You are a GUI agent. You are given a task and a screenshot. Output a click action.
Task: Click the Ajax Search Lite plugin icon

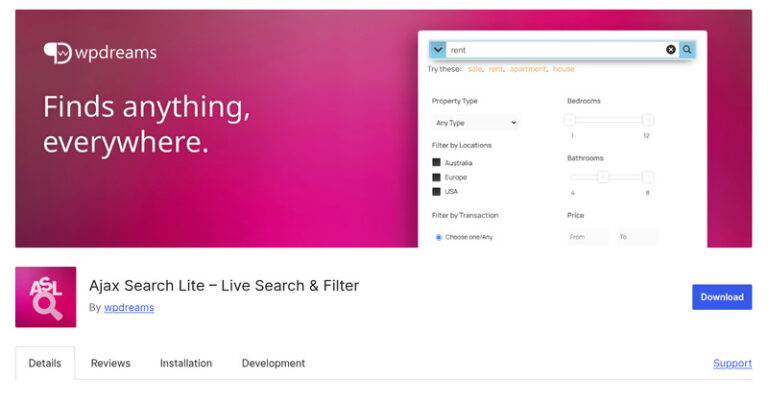click(x=46, y=297)
